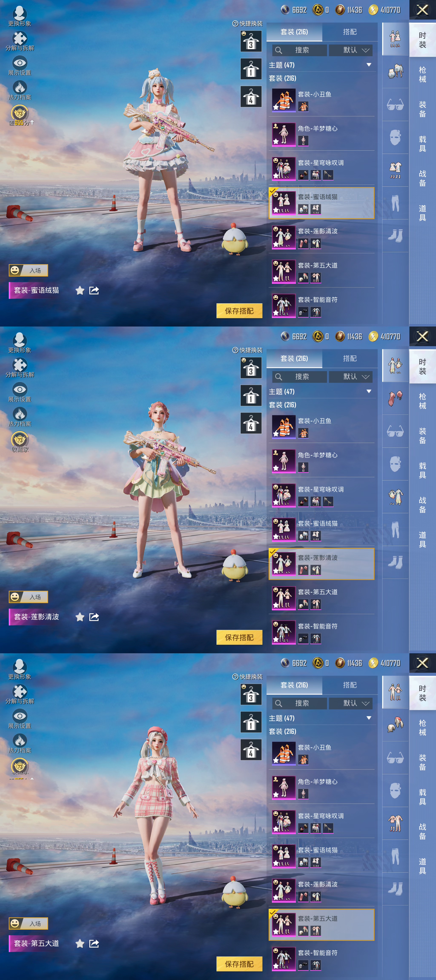Open 枪械 side tab on 蜜语绒猫 screen
This screenshot has height=980, width=436.
click(x=423, y=74)
